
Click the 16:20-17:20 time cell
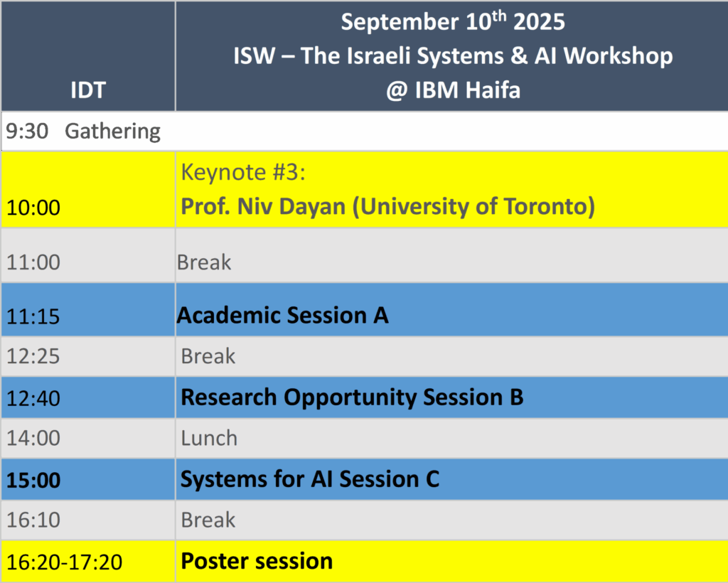(x=88, y=562)
